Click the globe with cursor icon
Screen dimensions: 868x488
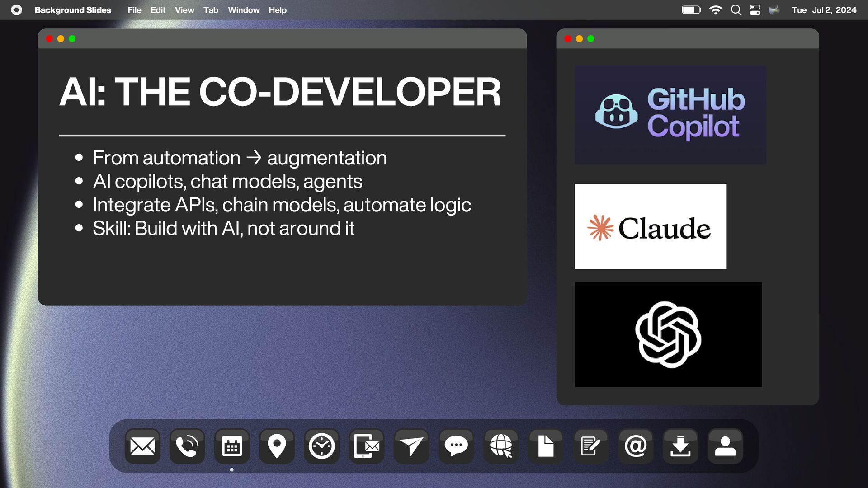501,446
